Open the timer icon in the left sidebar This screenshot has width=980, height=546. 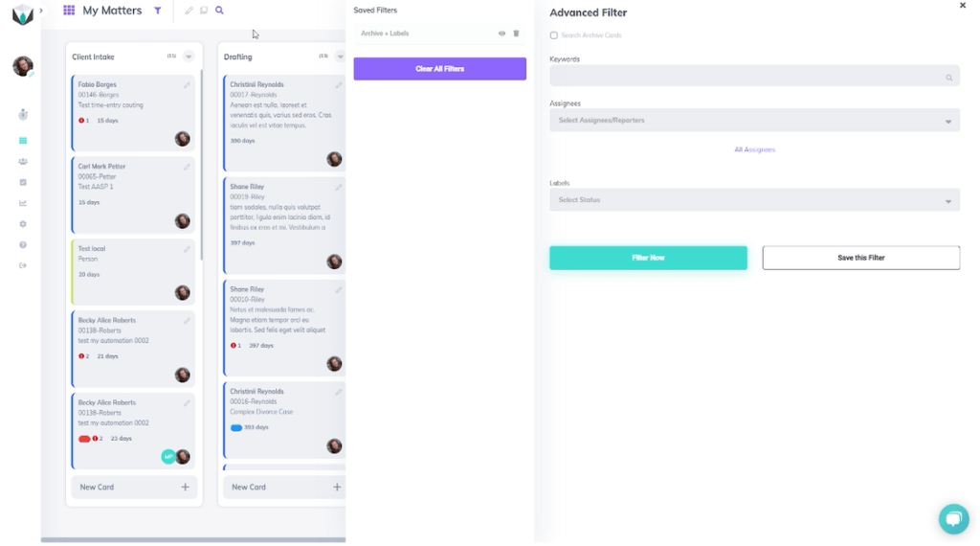pos(23,114)
